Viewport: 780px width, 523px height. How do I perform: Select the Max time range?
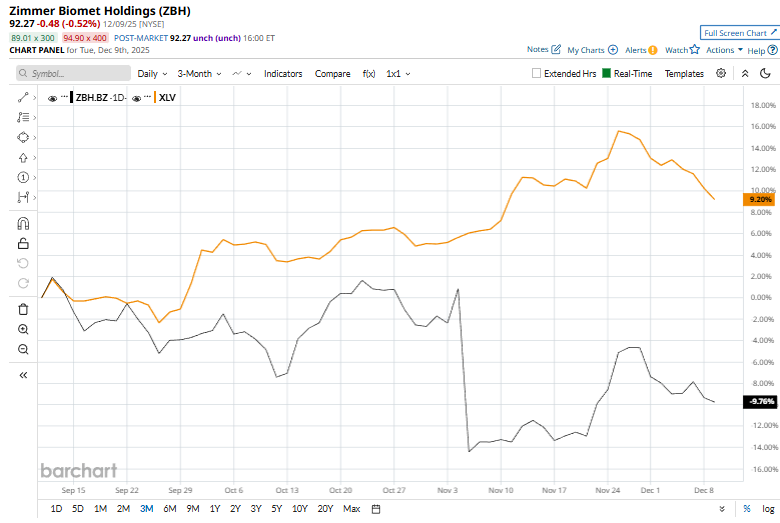click(x=351, y=509)
